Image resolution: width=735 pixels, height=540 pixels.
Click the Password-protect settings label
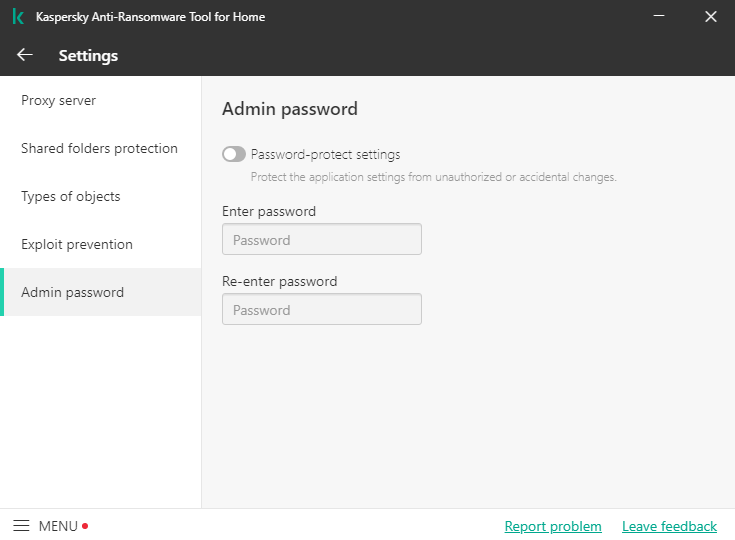(x=325, y=154)
